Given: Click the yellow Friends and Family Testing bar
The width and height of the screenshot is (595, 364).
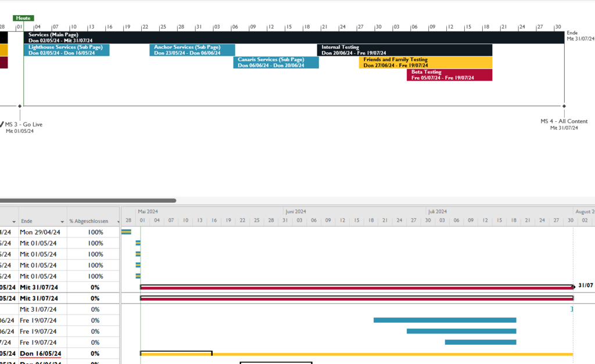Looking at the screenshot, I should (425, 63).
